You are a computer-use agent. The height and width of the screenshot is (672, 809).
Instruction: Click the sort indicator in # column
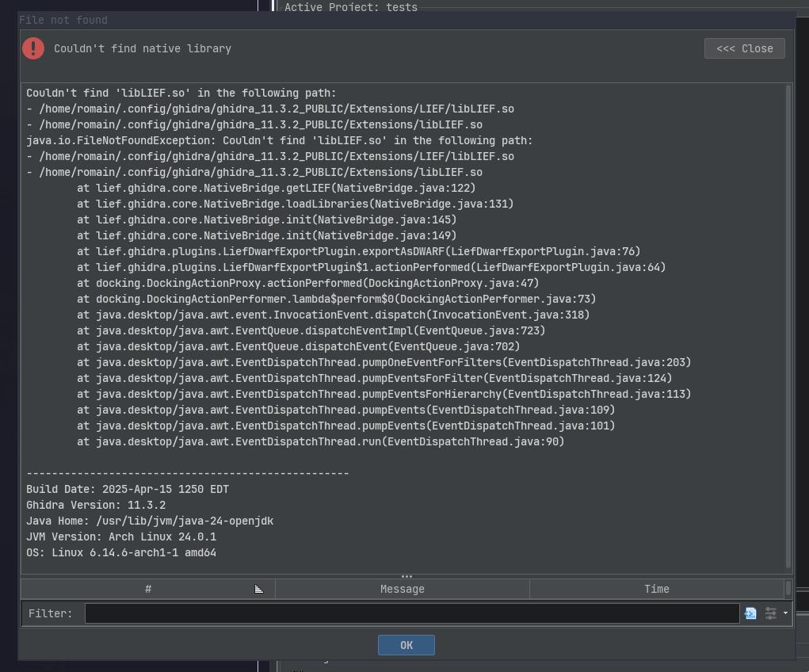pos(259,589)
